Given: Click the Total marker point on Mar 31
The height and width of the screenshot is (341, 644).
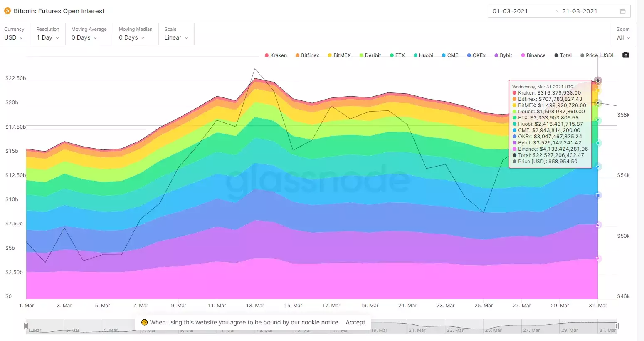Looking at the screenshot, I should (598, 81).
